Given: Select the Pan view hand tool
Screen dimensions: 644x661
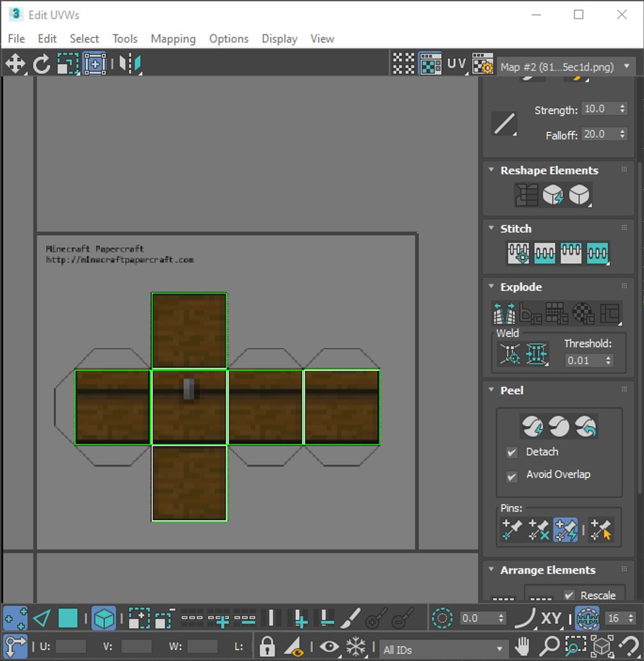Looking at the screenshot, I should pos(523,646).
